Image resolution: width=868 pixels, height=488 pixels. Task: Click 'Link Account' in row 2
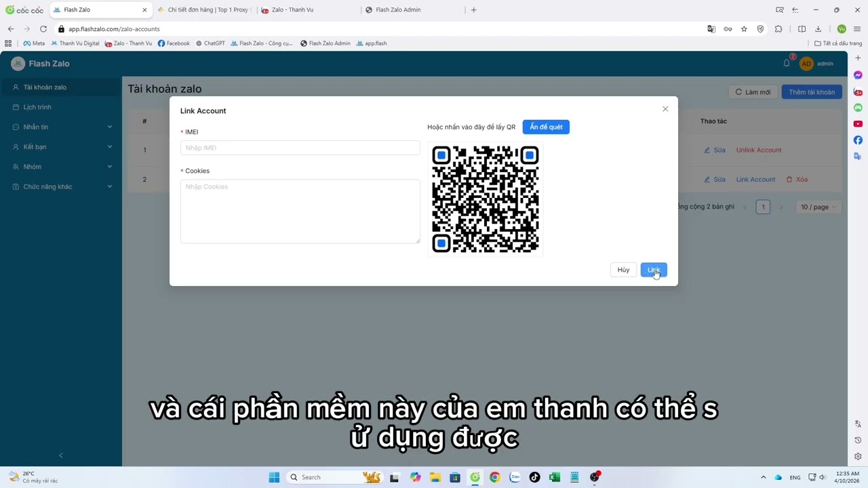coord(755,180)
